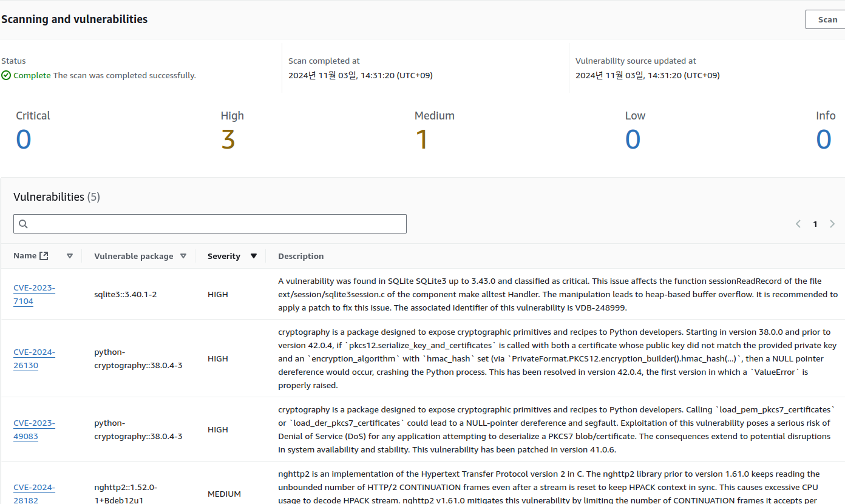This screenshot has width=845, height=504.
Task: Open the CVE-2023-7104 link
Action: (x=34, y=294)
